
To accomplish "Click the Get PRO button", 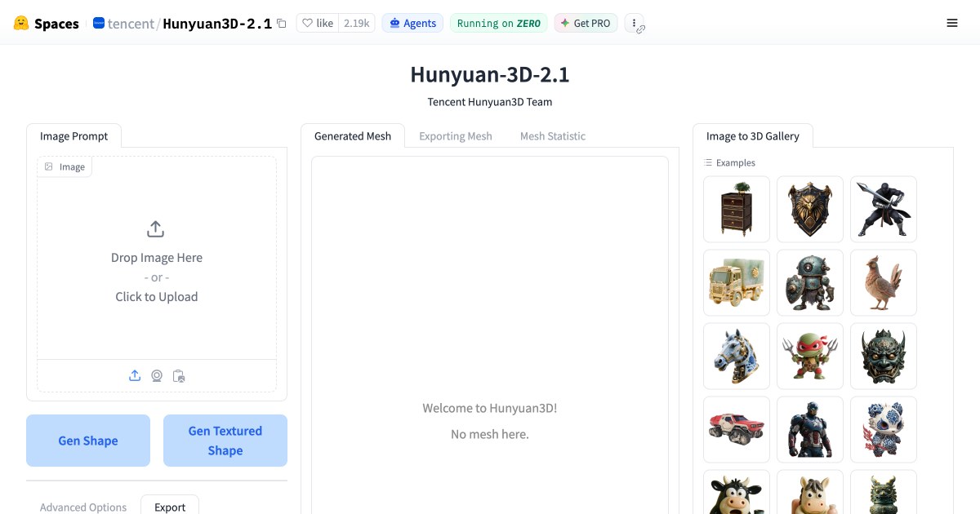I will tap(586, 23).
